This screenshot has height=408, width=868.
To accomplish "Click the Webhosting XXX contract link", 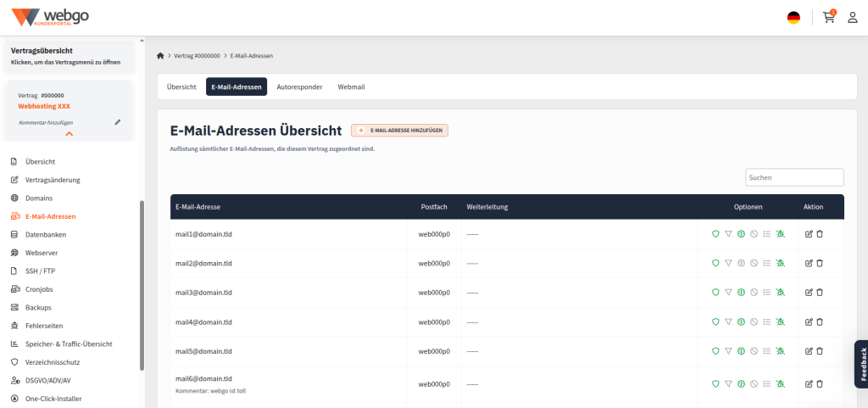I will pos(44,106).
